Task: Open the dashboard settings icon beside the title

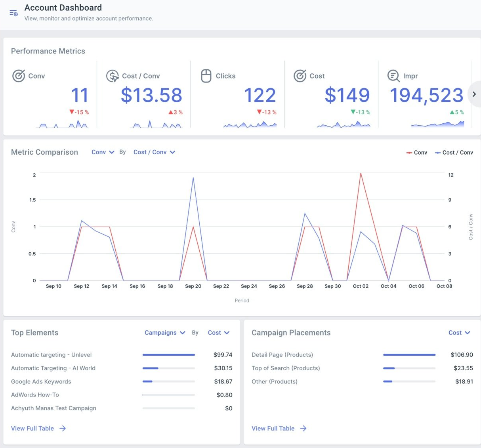Action: [x=13, y=13]
